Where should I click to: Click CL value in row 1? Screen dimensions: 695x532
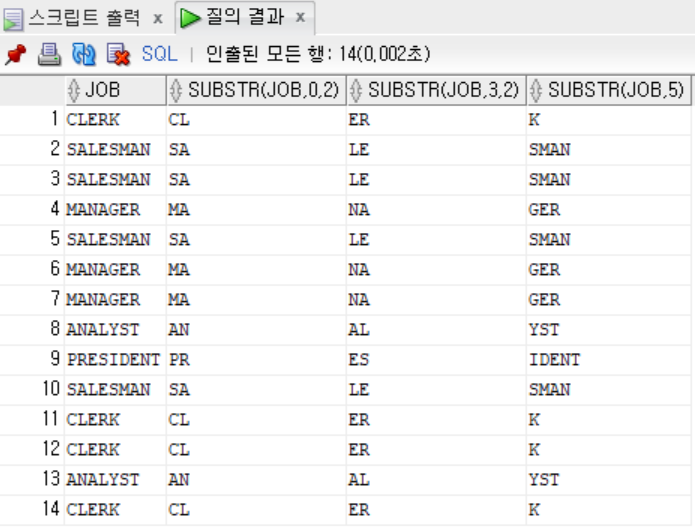[x=179, y=120]
